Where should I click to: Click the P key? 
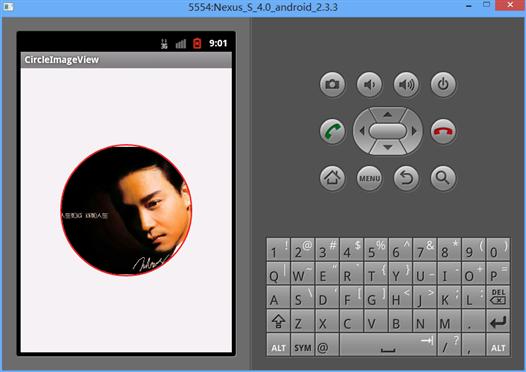coord(498,273)
